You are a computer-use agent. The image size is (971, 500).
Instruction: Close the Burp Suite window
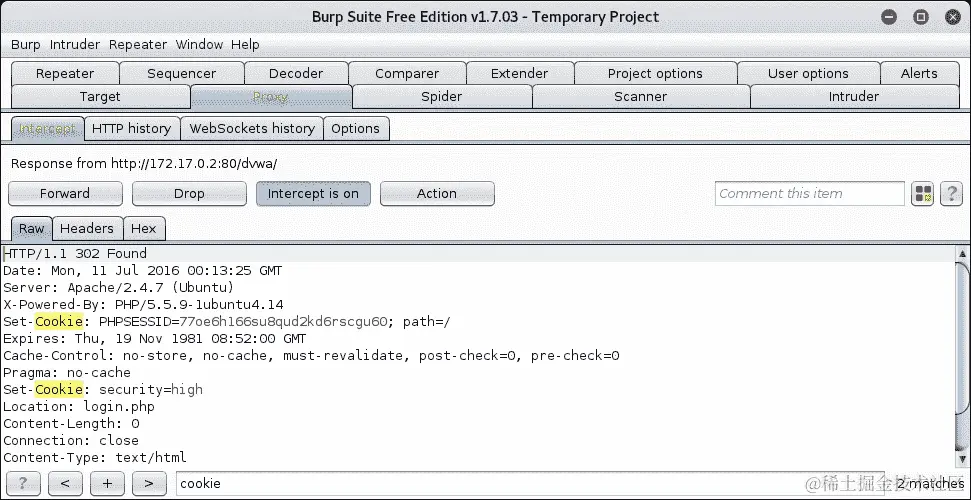[x=952, y=17]
